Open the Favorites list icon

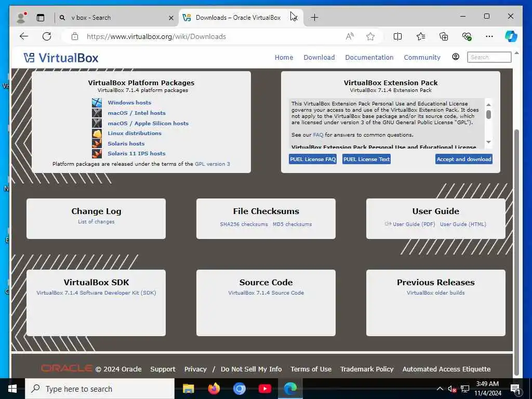click(x=421, y=36)
